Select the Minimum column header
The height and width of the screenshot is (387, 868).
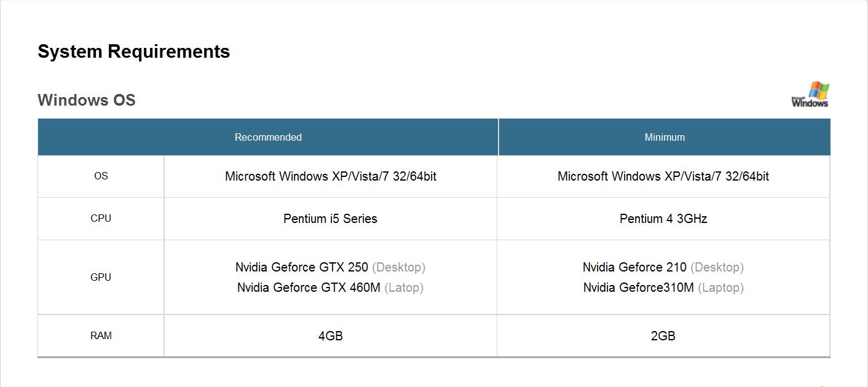[x=665, y=137]
